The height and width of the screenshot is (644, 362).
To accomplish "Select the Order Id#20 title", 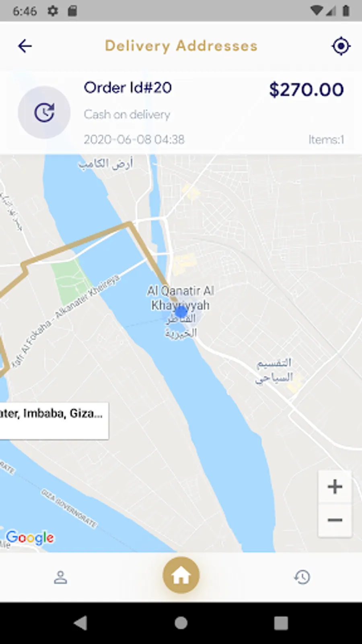I will tap(128, 87).
